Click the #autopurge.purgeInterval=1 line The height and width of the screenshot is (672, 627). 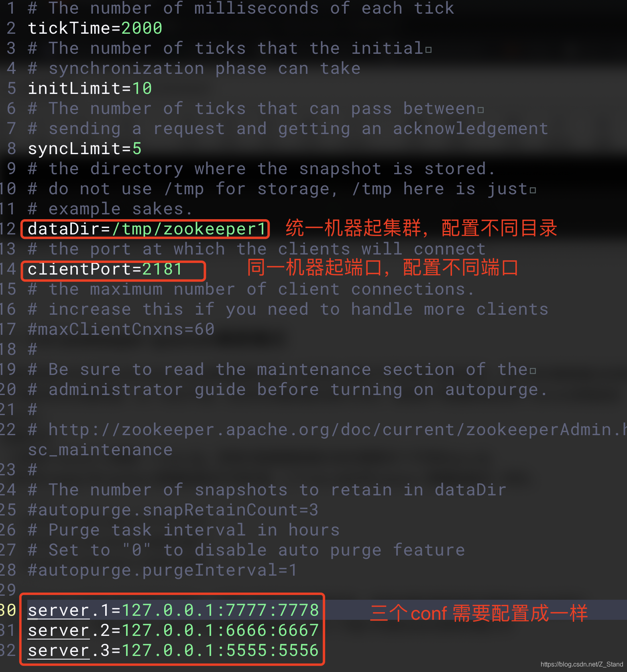click(x=163, y=570)
